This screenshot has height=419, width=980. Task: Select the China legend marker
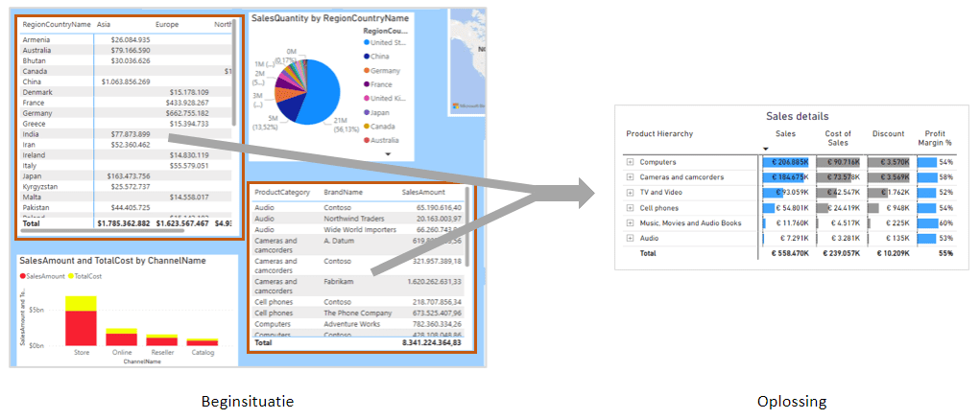365,57
